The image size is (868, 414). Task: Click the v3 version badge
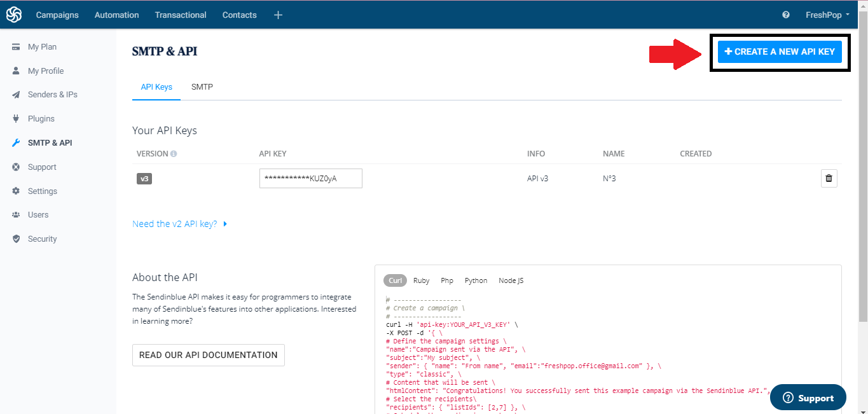coord(144,179)
